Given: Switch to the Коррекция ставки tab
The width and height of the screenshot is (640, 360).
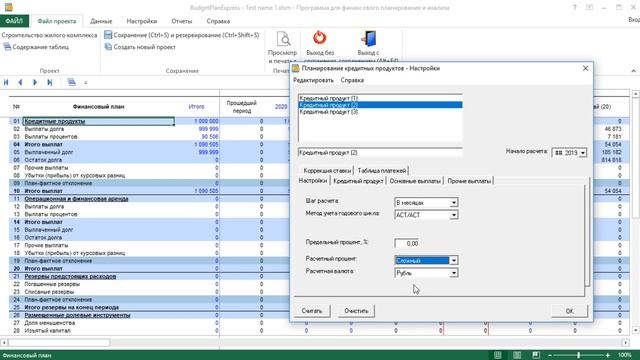Looking at the screenshot, I should 327,171.
